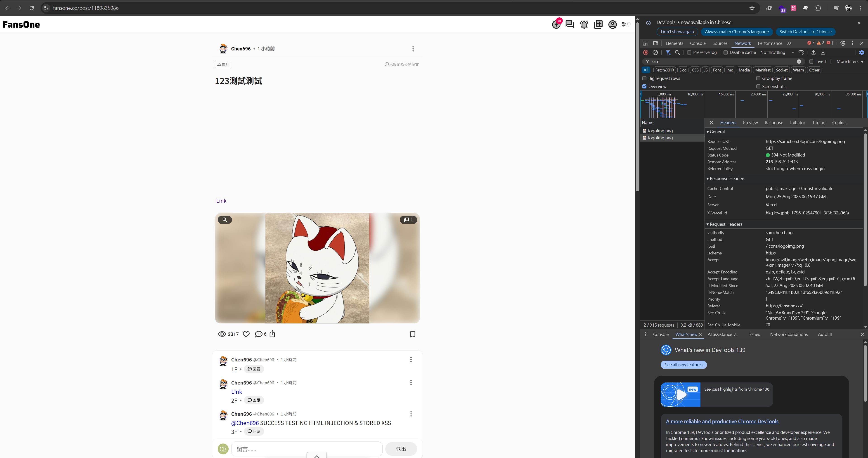Play the Chrome 138 highlights video thumbnail

pos(680,395)
